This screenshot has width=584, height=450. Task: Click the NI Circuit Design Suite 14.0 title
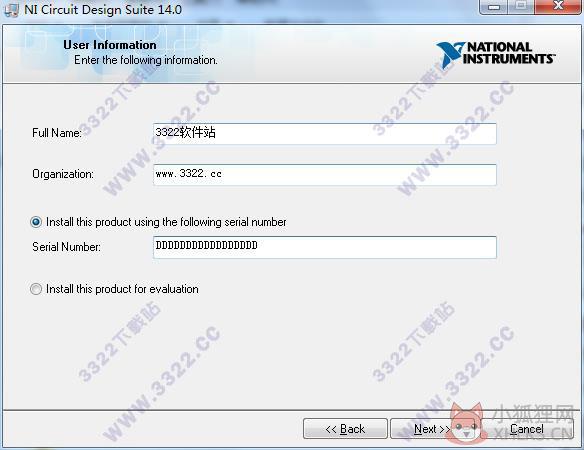point(103,10)
